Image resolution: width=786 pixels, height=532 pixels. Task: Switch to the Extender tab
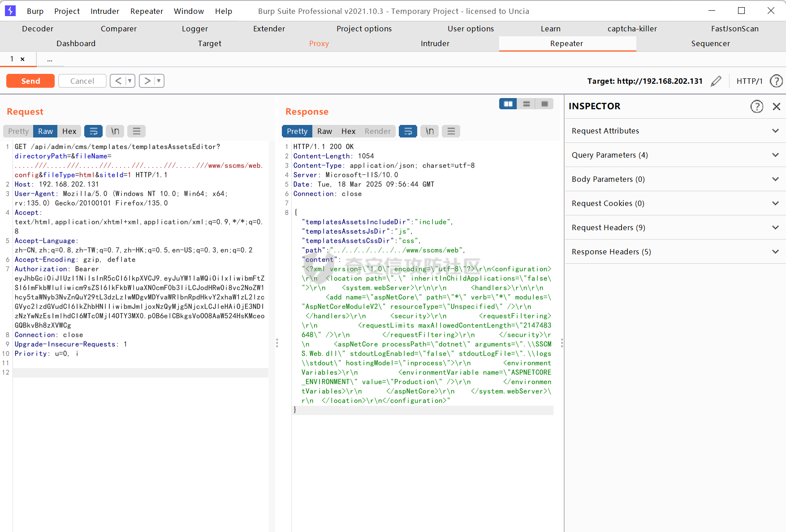(269, 29)
